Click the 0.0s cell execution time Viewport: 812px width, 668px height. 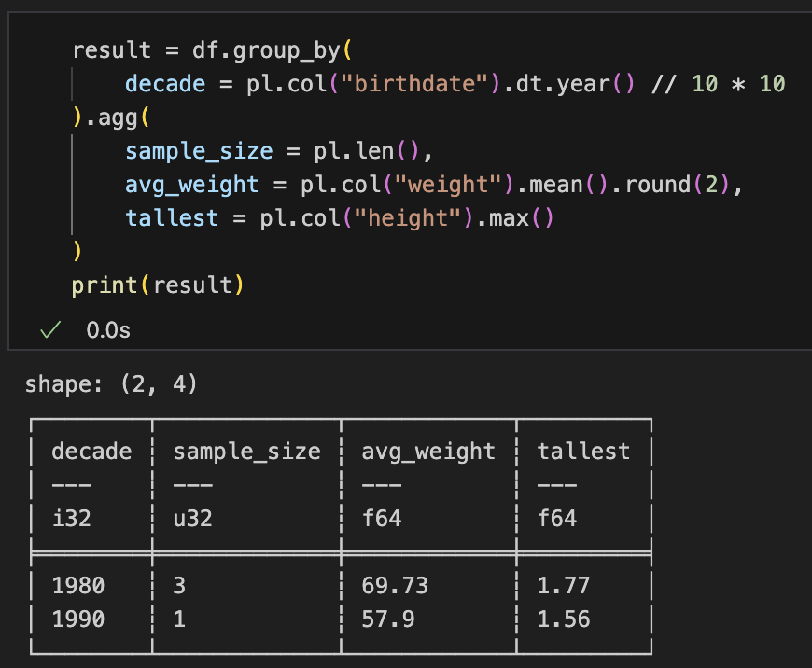click(108, 330)
